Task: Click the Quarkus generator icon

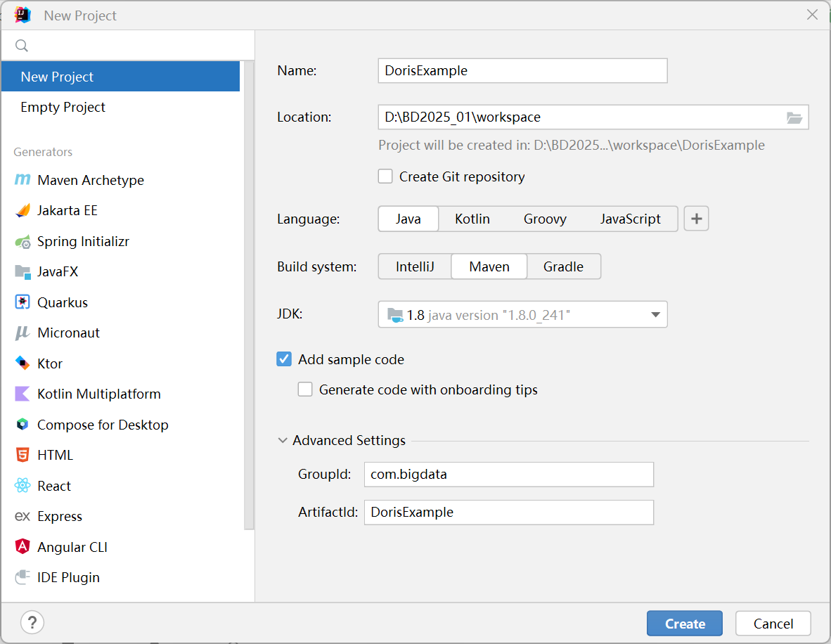Action: (x=22, y=302)
